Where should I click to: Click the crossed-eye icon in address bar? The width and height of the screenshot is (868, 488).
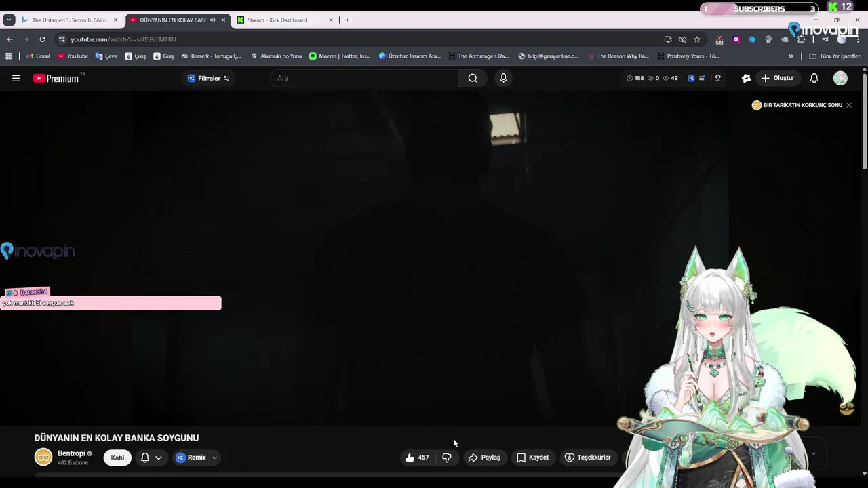coord(682,39)
